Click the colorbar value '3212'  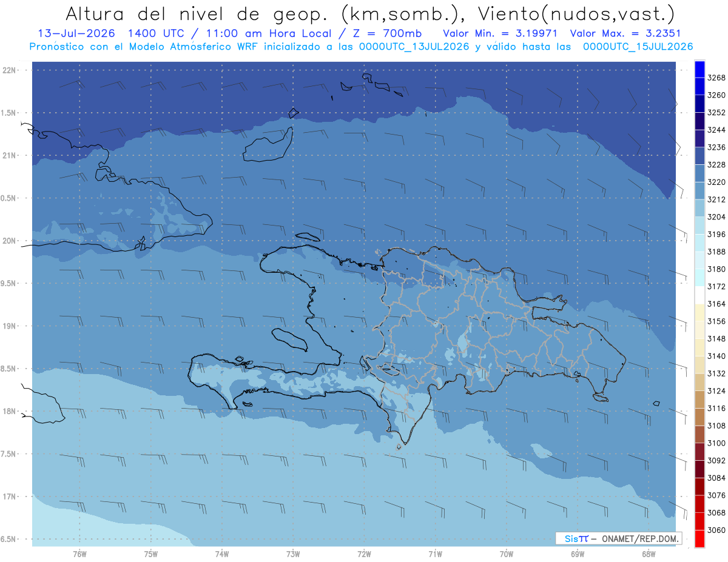[x=716, y=199]
